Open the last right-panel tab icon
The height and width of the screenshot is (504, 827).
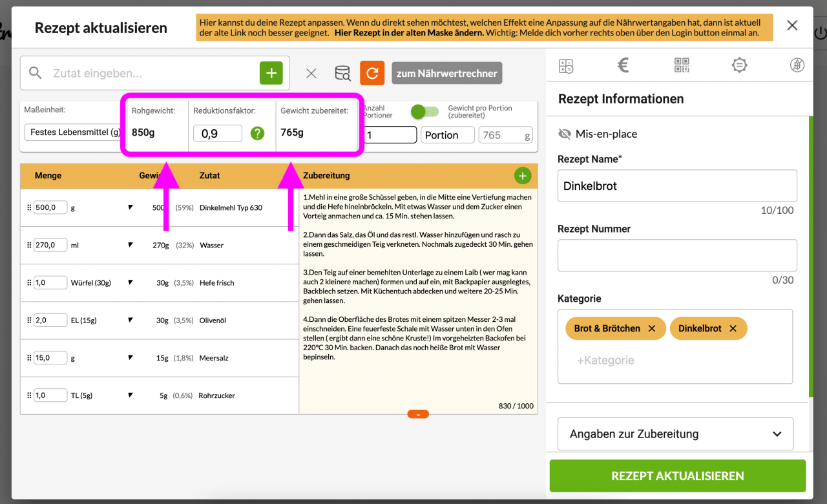797,65
